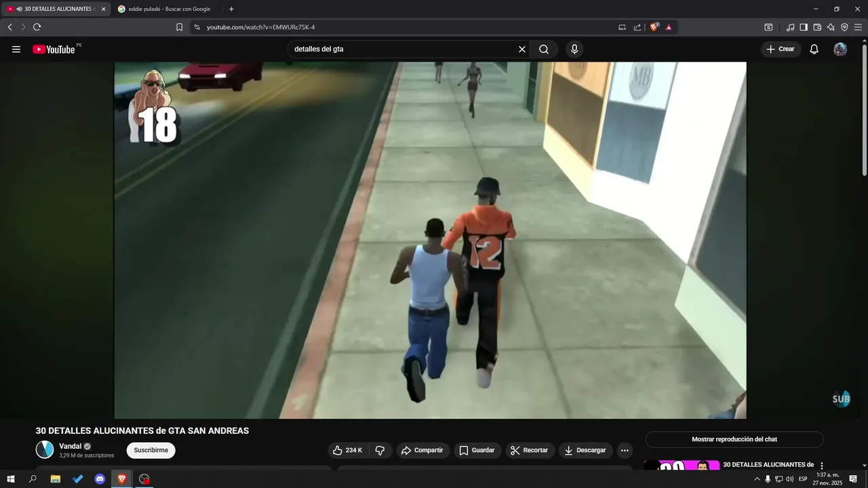
Task: Run the search with the magnifier button
Action: coord(544,49)
